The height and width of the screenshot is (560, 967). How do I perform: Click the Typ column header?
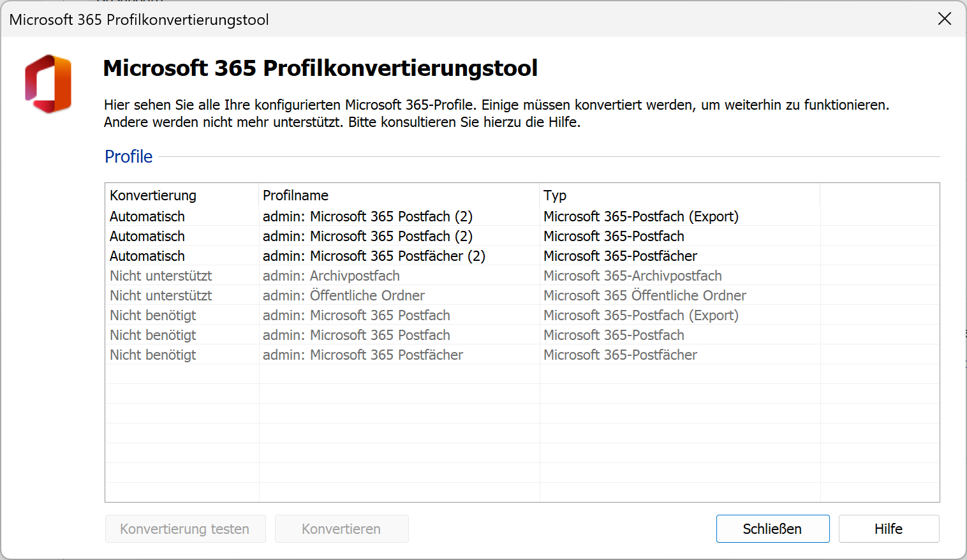[x=554, y=195]
